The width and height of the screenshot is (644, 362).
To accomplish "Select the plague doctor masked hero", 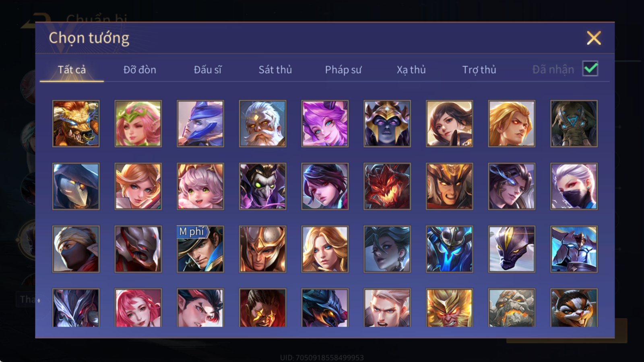I will point(76,186).
